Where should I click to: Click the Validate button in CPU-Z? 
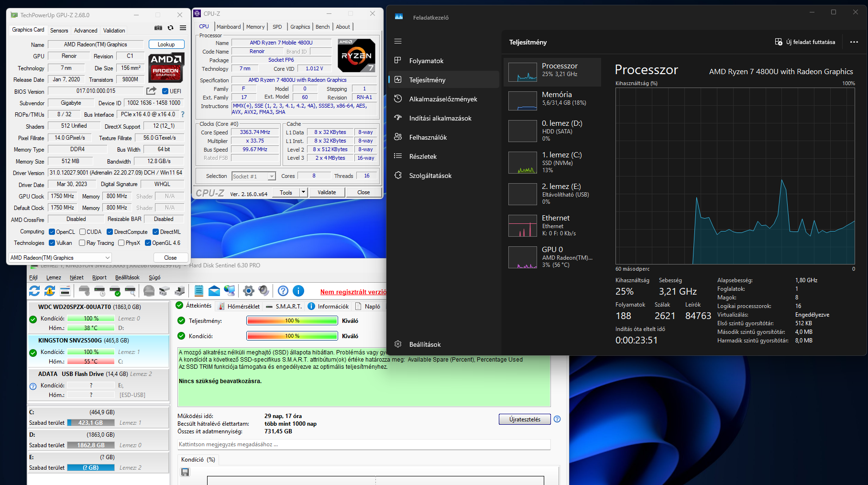tap(327, 192)
